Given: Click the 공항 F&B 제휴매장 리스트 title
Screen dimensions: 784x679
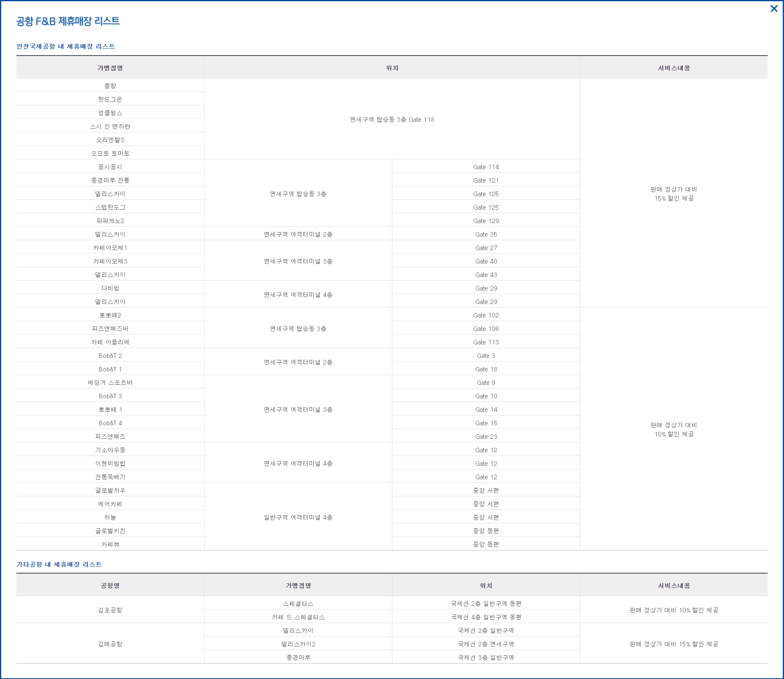Looking at the screenshot, I should 68,21.
